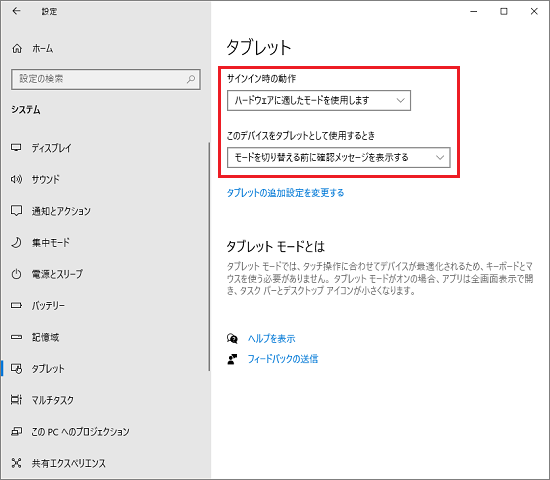Click タブレットの追加設定を変更する link
Viewport: 550px width, 480px height.
(285, 193)
